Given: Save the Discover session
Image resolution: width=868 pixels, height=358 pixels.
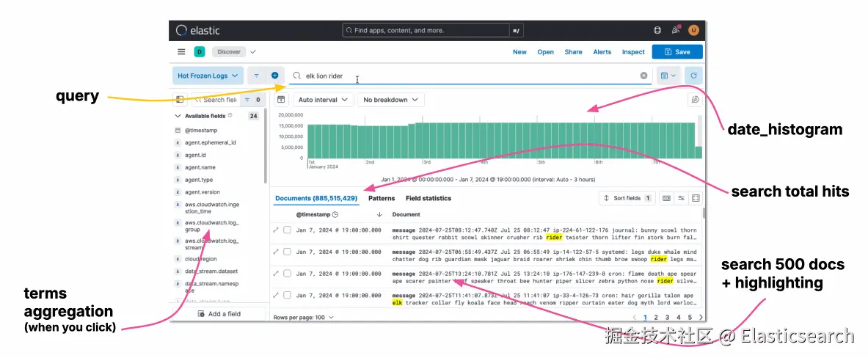Looking at the screenshot, I should point(677,52).
